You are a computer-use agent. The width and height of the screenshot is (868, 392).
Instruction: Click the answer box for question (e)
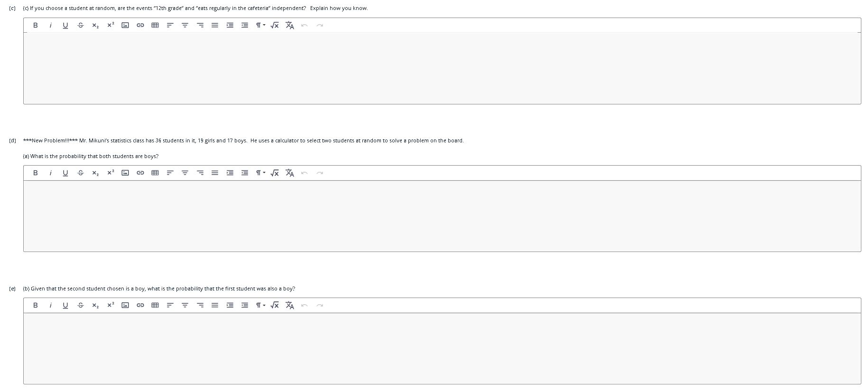point(442,348)
